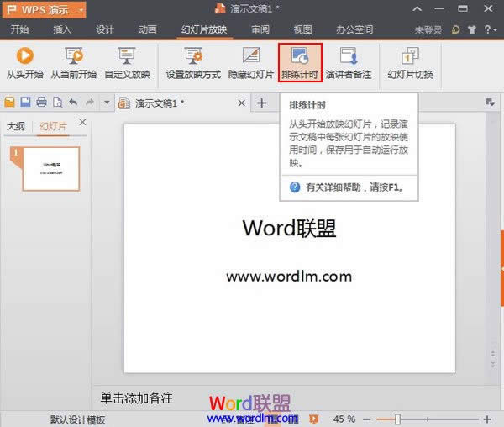Image resolution: width=504 pixels, height=427 pixels.
Task: Open slide transition (幻灯片切换) panel
Action: tap(410, 63)
